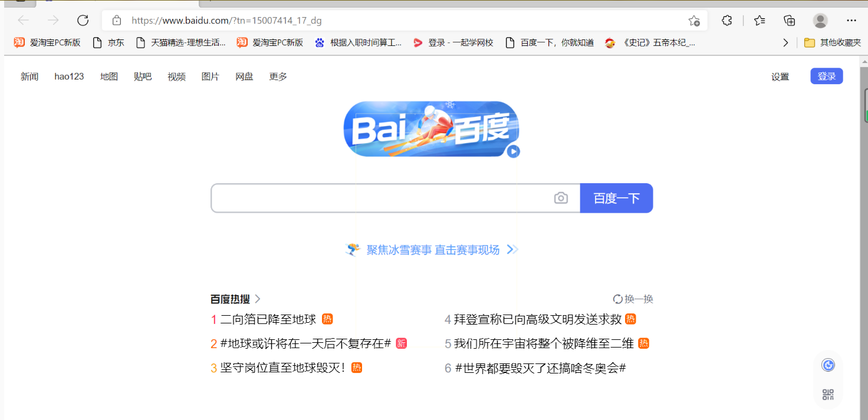Click the blue circular assistant icon
Screen dimensions: 868x420
tap(828, 365)
